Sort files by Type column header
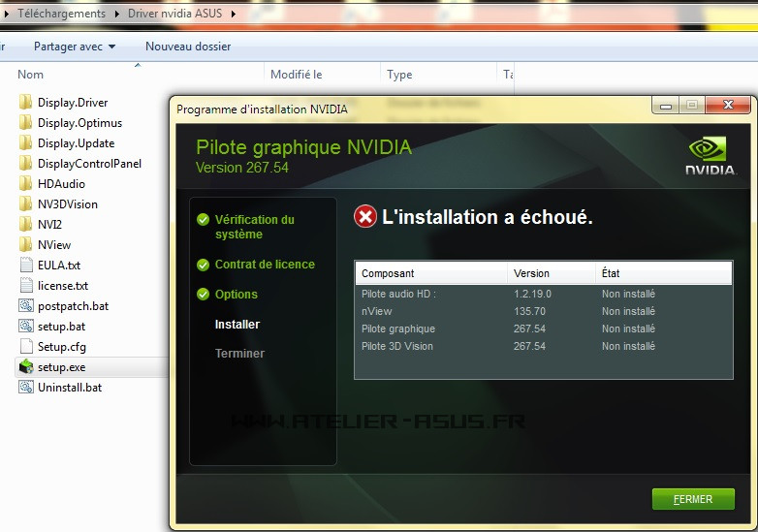Screen dimensions: 758x532 pyautogui.click(x=399, y=75)
